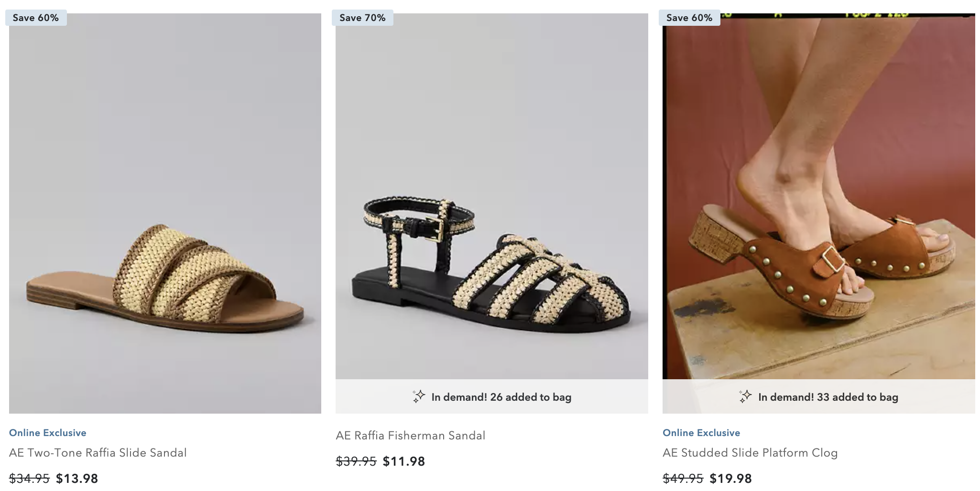Click Online Exclusive label above Studded Platform Clog
Image resolution: width=980 pixels, height=491 pixels.
tap(701, 433)
